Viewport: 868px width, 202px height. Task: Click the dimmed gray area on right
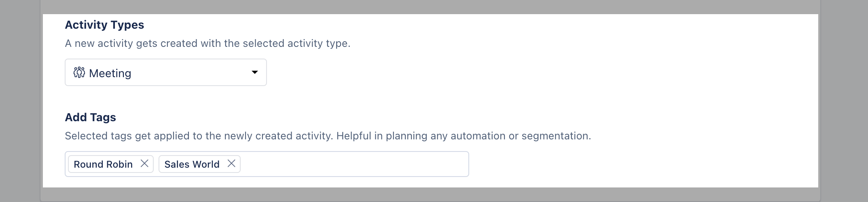point(845,101)
